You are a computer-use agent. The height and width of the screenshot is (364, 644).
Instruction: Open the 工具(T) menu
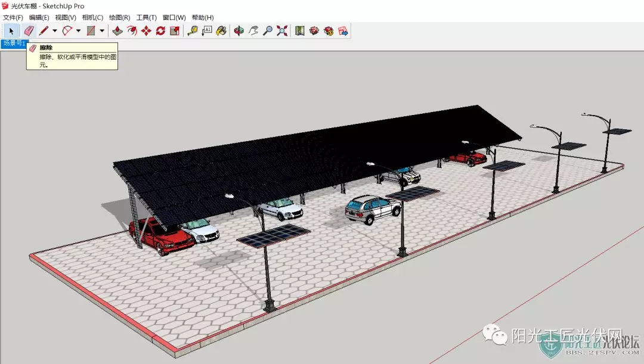pos(146,17)
